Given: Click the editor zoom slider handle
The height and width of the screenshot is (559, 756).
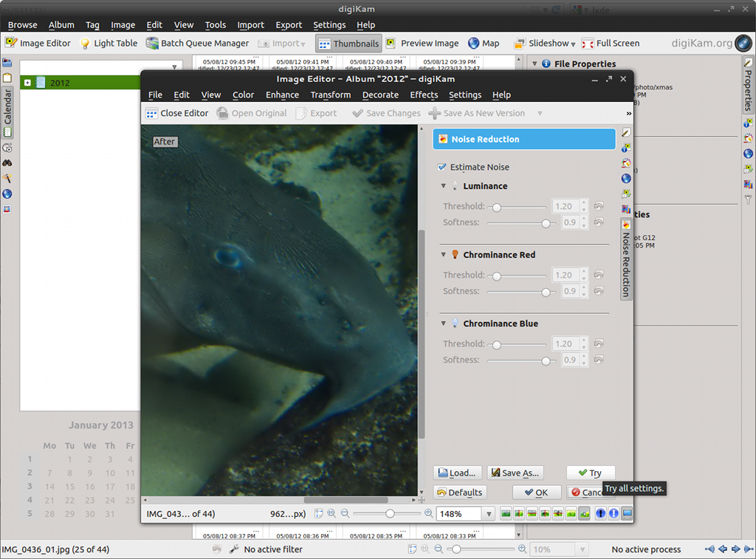Looking at the screenshot, I should coord(390,514).
